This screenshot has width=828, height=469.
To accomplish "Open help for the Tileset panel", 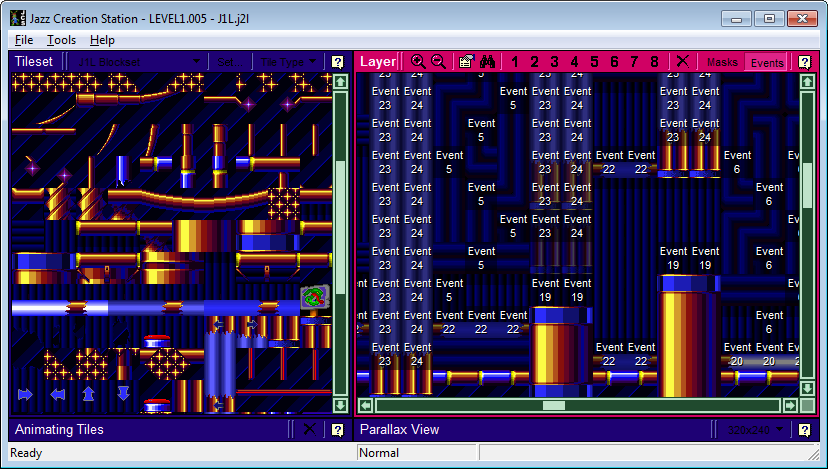I will click(337, 62).
